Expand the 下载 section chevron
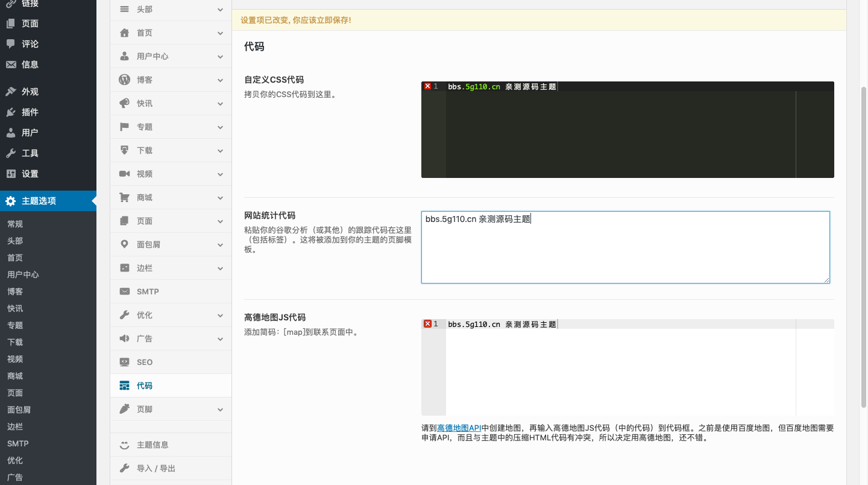The width and height of the screenshot is (868, 485). tap(220, 151)
